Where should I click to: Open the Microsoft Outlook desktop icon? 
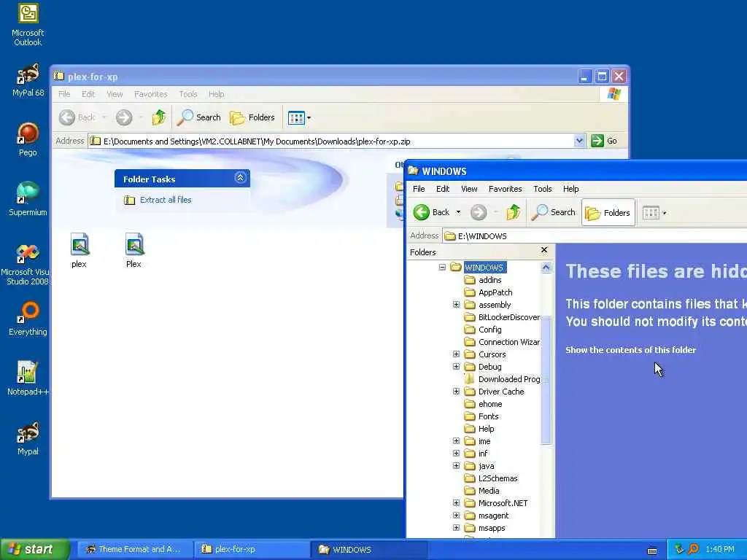click(x=28, y=25)
